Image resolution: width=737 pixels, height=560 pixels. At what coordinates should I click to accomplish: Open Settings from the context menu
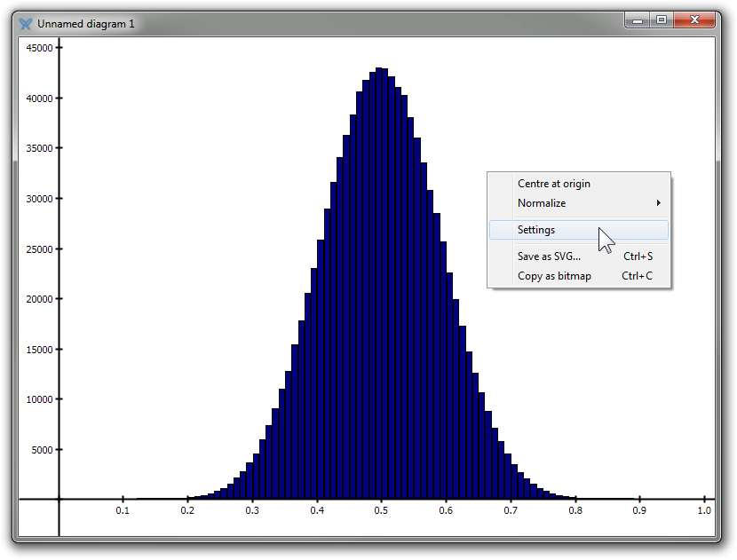536,230
